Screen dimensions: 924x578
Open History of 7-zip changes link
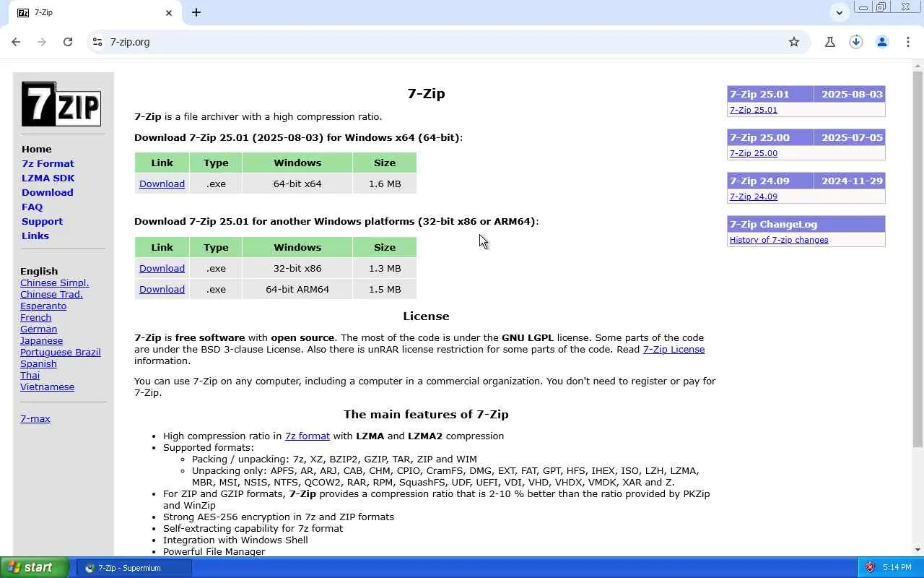(x=779, y=240)
